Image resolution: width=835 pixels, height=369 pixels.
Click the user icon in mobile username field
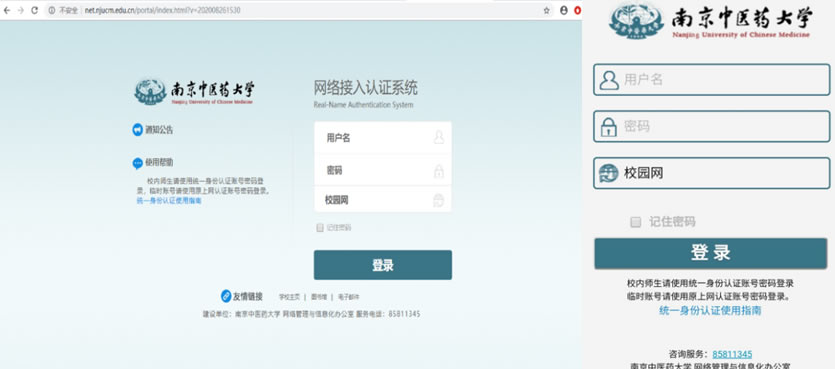click(x=609, y=80)
